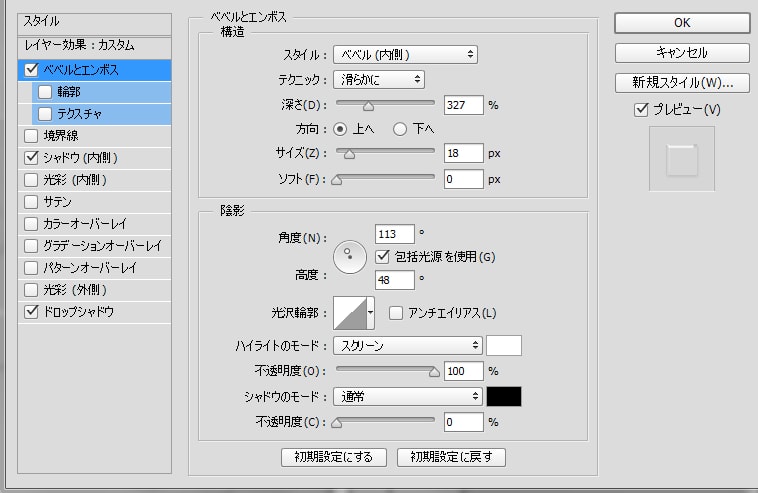The width and height of the screenshot is (758, 493).
Task: Click the OK button
Action: pos(682,23)
